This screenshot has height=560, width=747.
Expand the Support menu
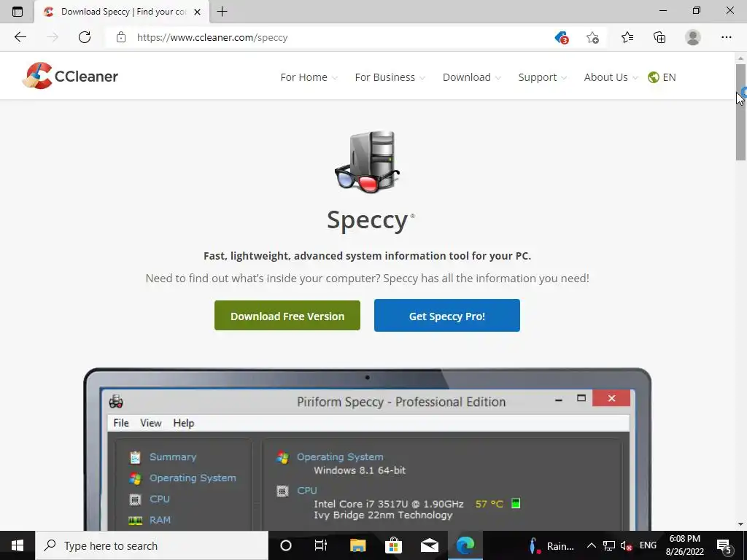coord(542,77)
